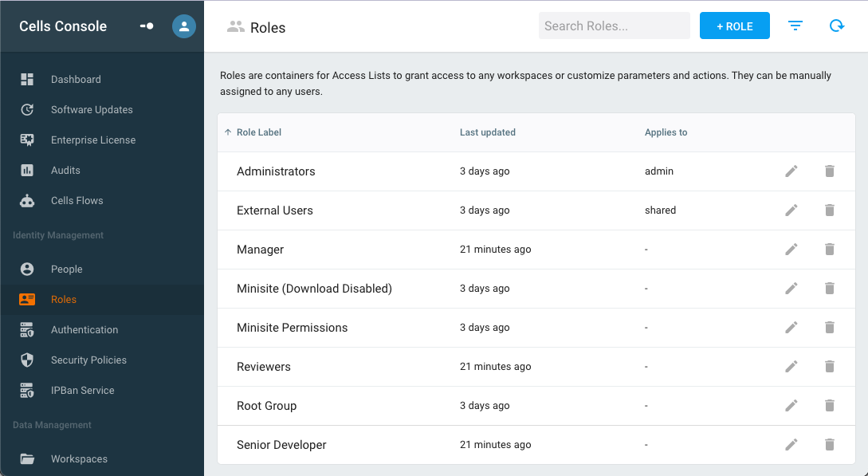
Task: Delete the Reviewers role
Action: pyautogui.click(x=829, y=367)
